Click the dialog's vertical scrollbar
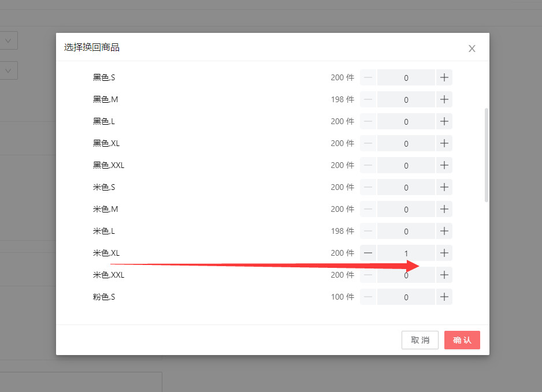This screenshot has width=542, height=392. [486, 155]
